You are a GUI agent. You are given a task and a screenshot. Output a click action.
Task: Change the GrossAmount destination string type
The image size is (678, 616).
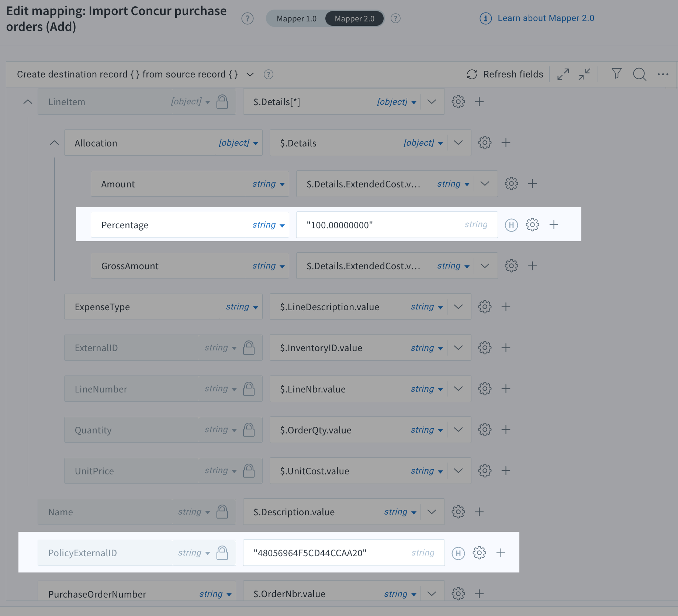[269, 266]
